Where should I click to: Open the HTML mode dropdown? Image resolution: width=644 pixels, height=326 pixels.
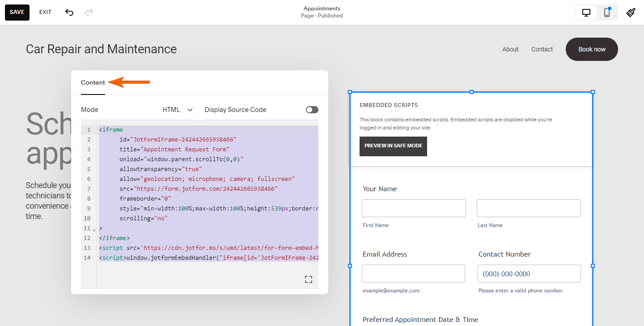[178, 110]
